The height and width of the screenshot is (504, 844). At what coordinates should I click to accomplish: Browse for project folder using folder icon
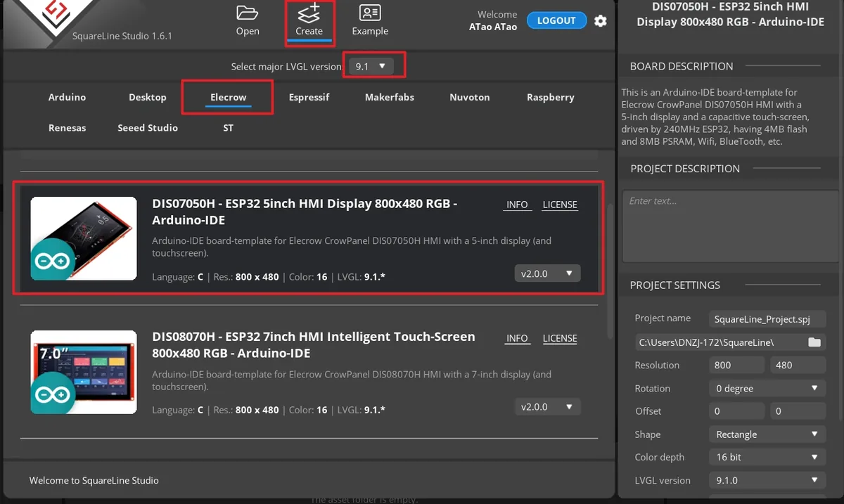(x=814, y=342)
